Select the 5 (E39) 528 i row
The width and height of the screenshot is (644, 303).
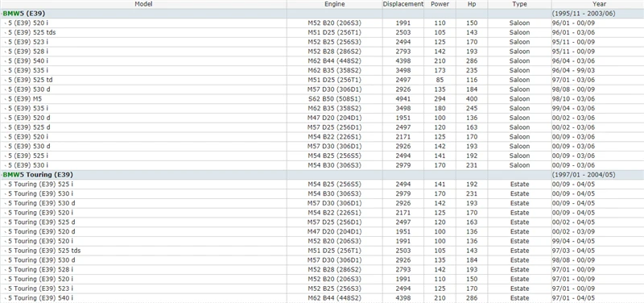point(322,52)
